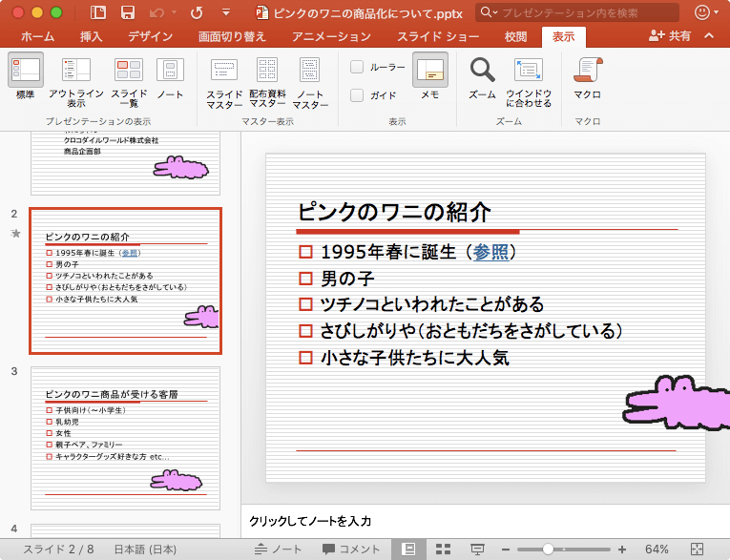Open Macros (マクロ)
This screenshot has height=560, width=730.
pos(588,77)
